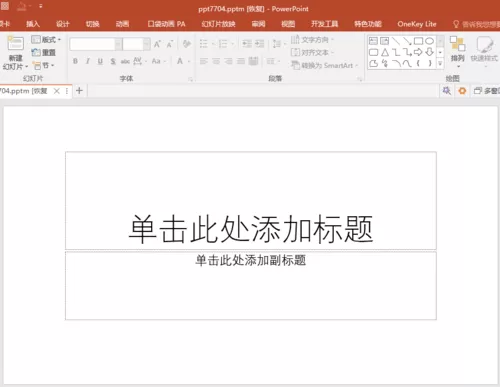Select the Left Brace shape
The image size is (500, 387).
click(x=418, y=63)
